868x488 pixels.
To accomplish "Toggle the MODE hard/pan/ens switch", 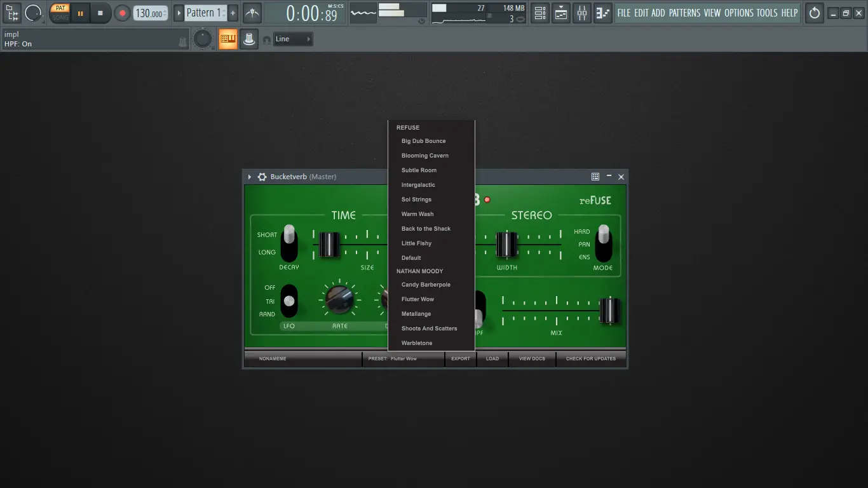I will (x=603, y=243).
